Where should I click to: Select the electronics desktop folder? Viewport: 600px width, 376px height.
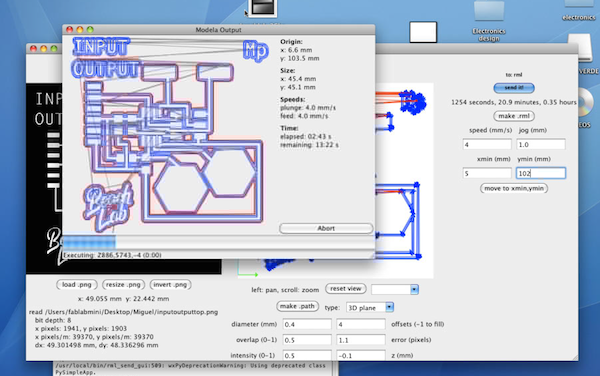point(579,11)
